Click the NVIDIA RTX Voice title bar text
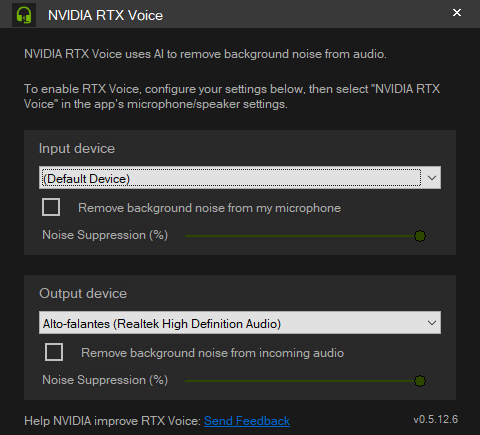This screenshot has height=435, width=480. coord(105,15)
